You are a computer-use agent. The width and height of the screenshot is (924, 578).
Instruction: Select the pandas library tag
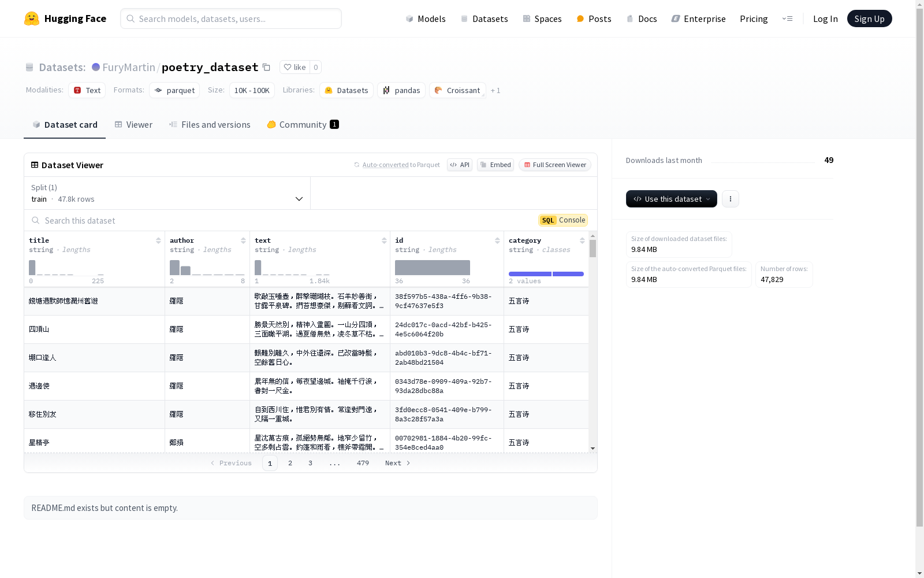401,90
